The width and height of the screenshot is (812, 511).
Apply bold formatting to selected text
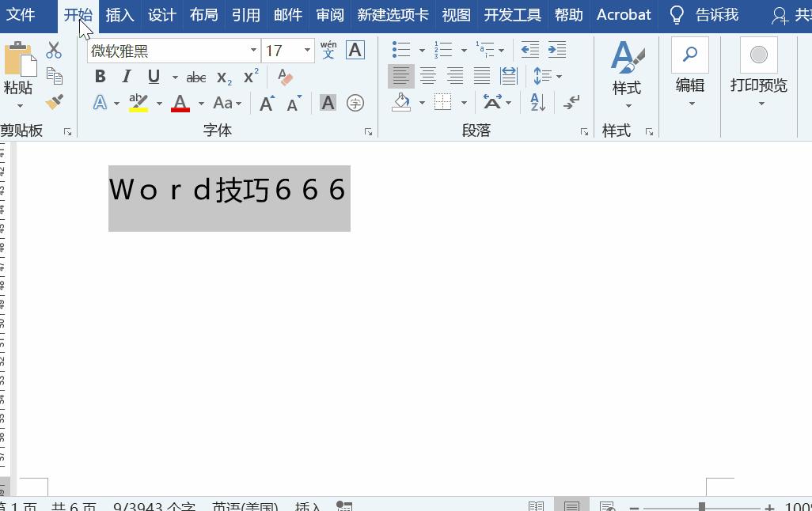(100, 76)
